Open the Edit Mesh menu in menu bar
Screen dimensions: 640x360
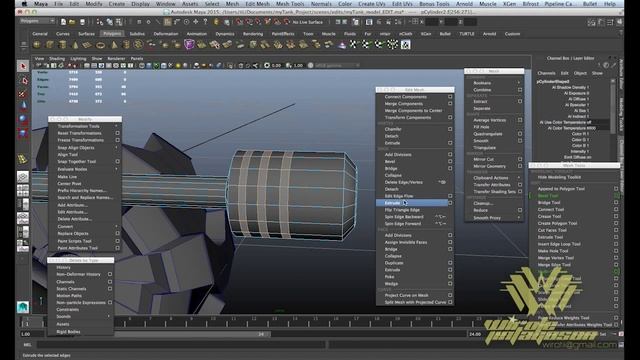coord(257,4)
